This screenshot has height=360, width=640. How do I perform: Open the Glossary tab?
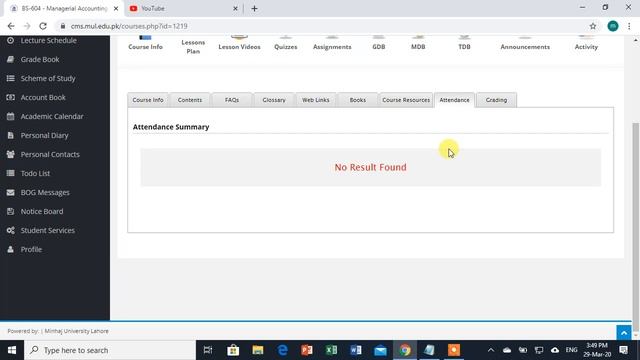[274, 100]
